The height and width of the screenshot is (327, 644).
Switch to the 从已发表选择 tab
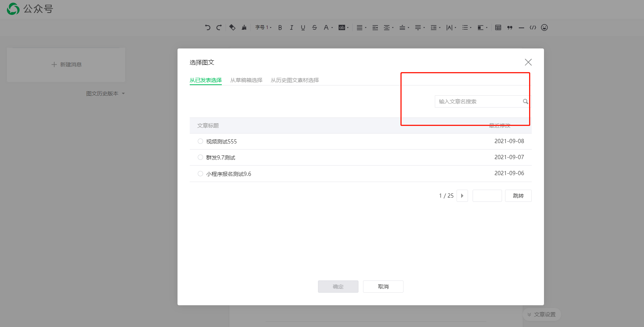pyautogui.click(x=206, y=80)
